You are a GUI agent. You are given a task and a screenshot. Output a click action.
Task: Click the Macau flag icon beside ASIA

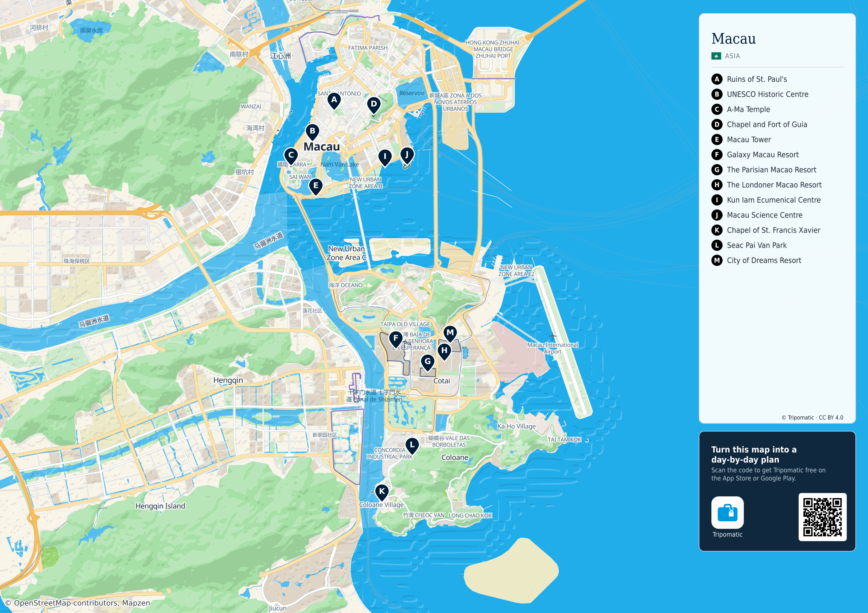click(716, 56)
